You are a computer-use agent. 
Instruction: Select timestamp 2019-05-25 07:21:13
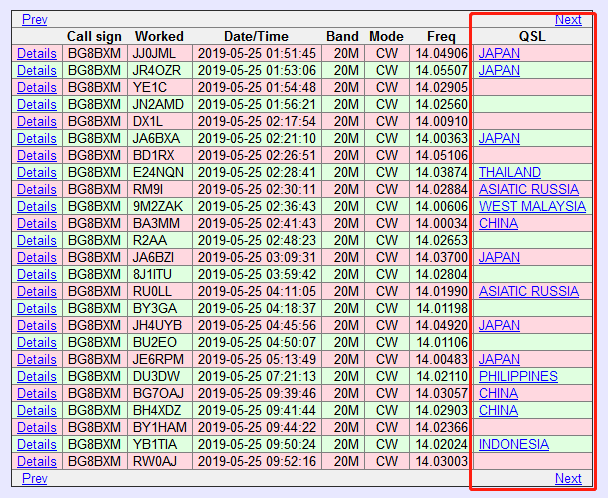[x=257, y=377]
